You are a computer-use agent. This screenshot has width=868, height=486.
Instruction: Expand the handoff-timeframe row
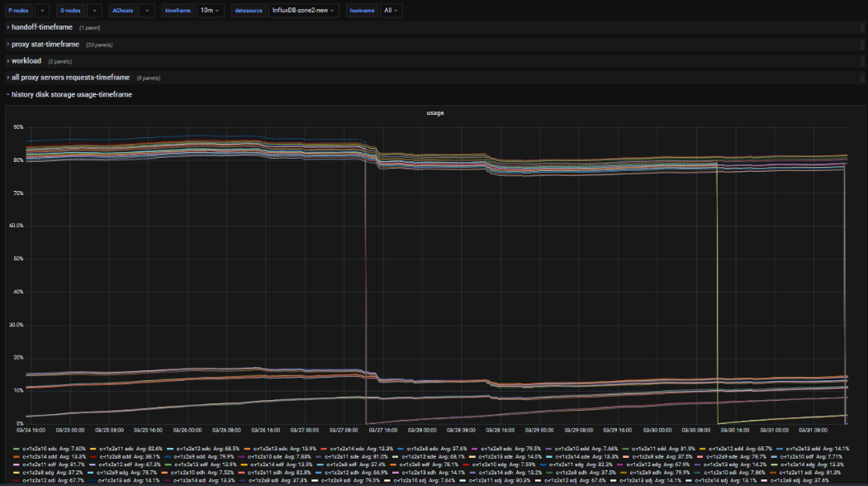[42, 27]
